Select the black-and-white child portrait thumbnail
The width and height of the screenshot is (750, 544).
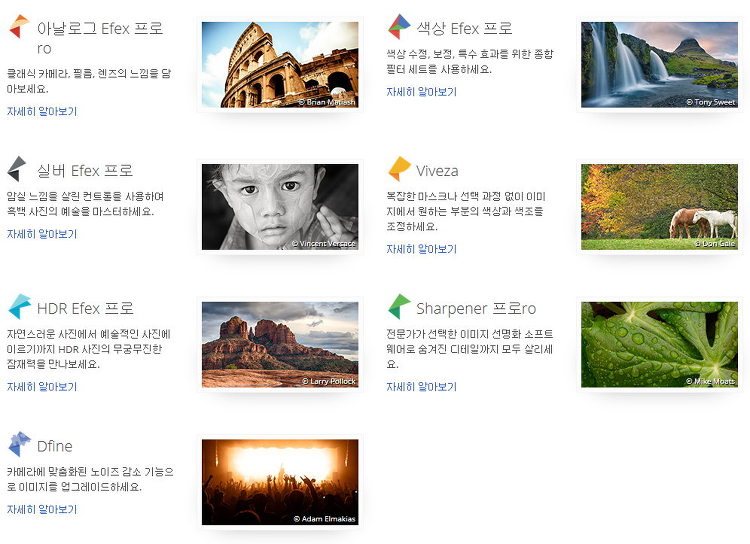point(279,207)
